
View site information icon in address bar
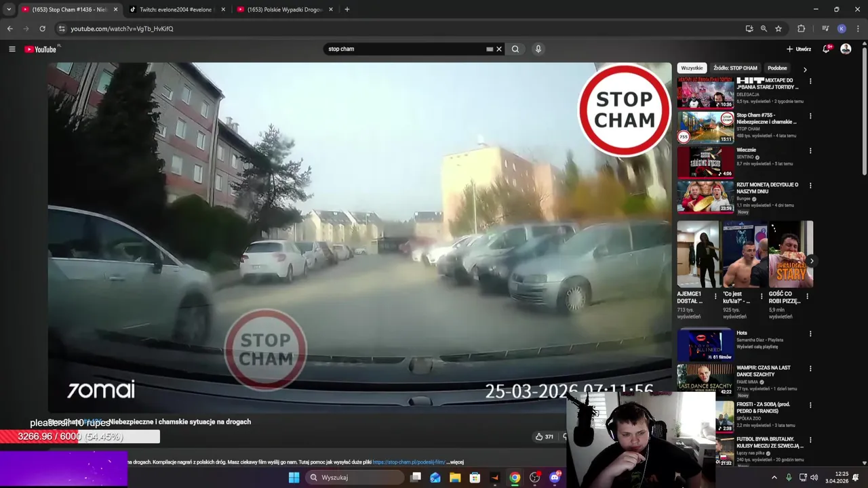(x=62, y=28)
